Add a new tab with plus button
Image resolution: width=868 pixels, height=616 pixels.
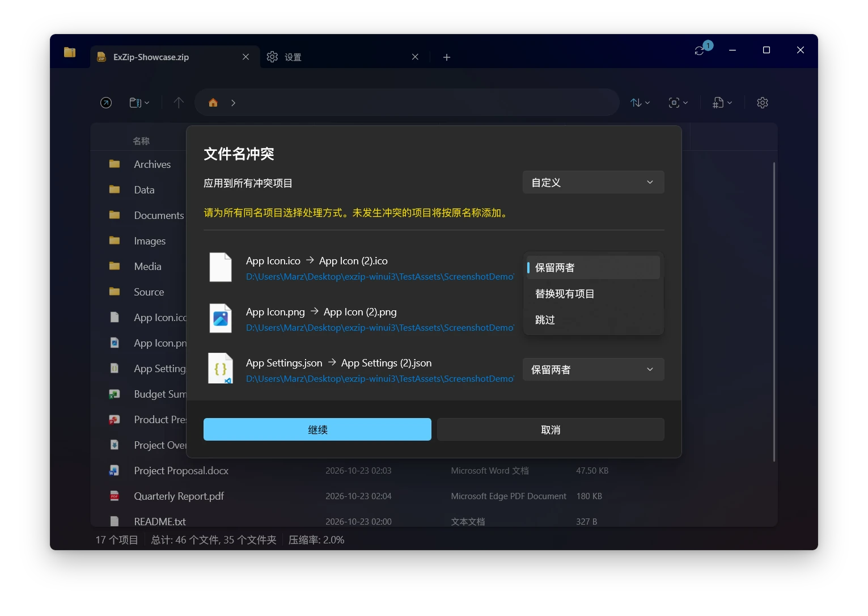[447, 57]
